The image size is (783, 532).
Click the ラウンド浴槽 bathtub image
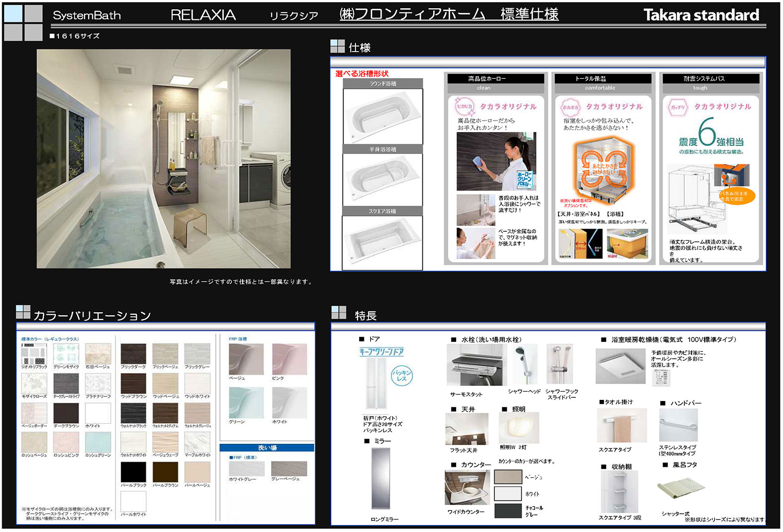click(x=383, y=116)
